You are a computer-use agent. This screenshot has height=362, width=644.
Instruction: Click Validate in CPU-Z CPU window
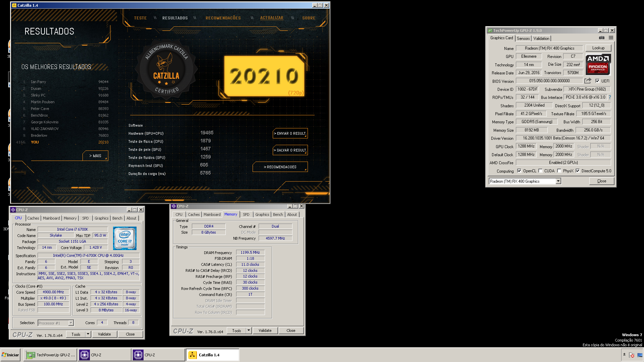coord(104,334)
